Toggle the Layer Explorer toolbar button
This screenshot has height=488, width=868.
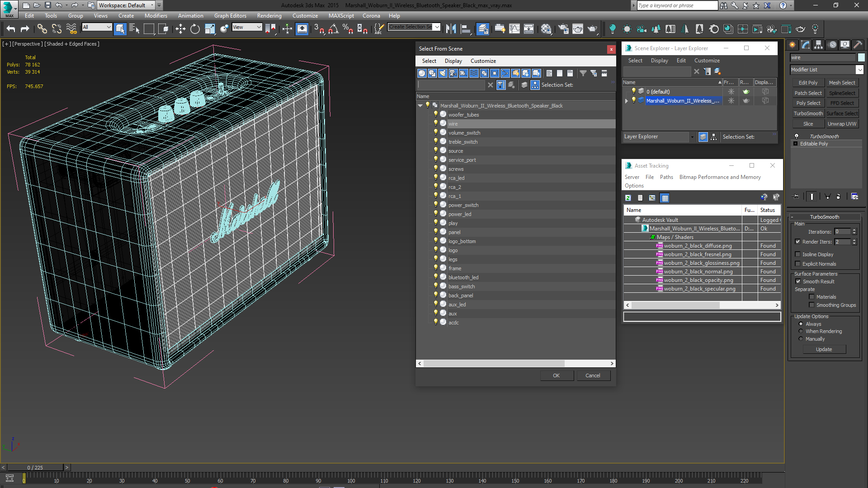[483, 29]
